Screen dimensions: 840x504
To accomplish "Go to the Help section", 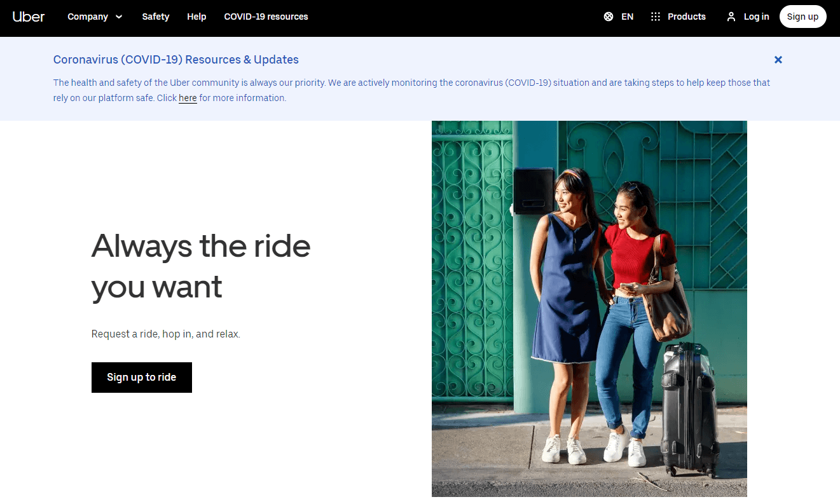I will coord(196,17).
